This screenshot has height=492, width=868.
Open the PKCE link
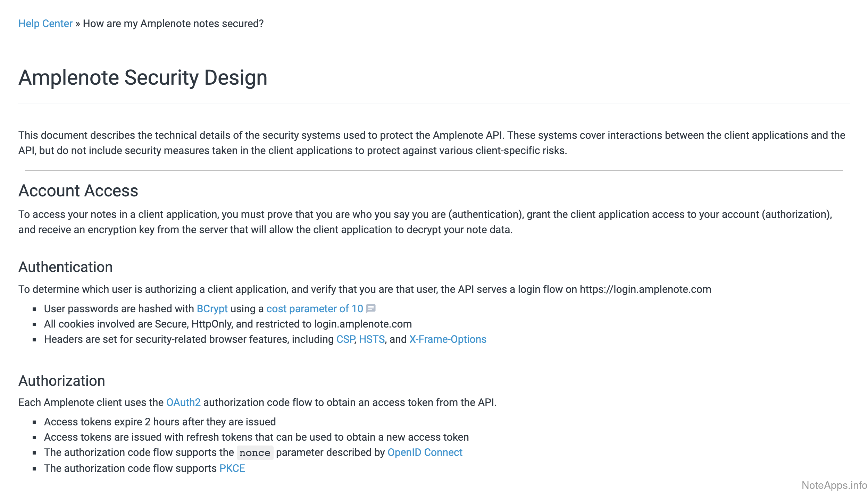point(232,468)
